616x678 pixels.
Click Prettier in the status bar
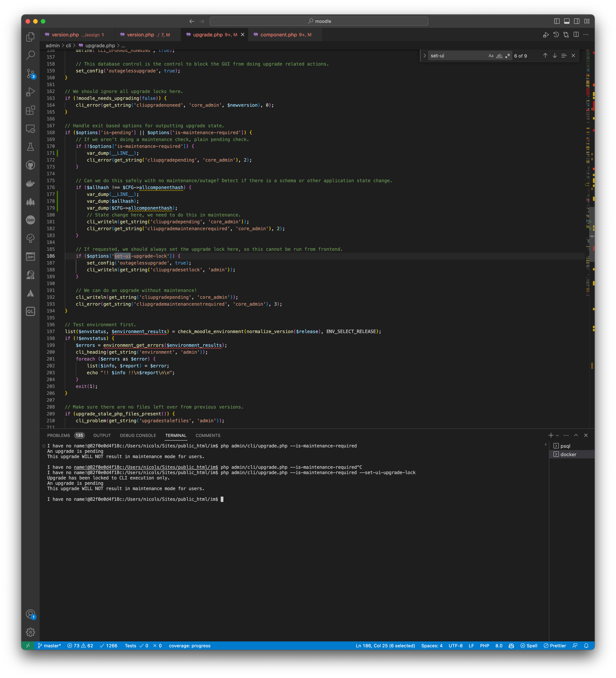(555, 646)
